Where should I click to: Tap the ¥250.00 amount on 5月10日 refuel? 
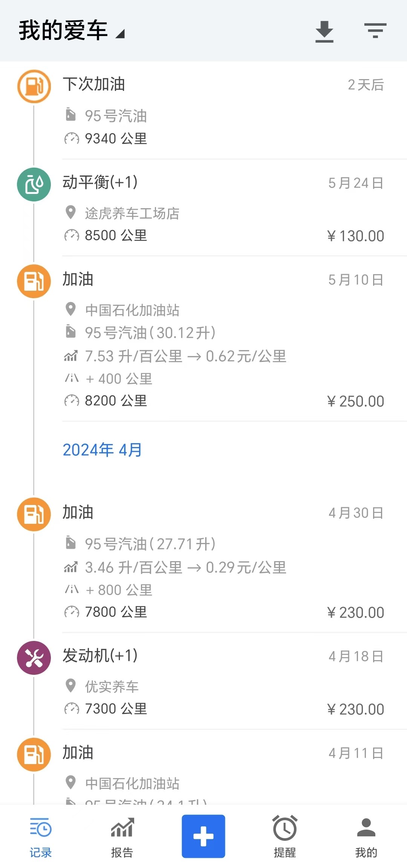[x=355, y=401]
